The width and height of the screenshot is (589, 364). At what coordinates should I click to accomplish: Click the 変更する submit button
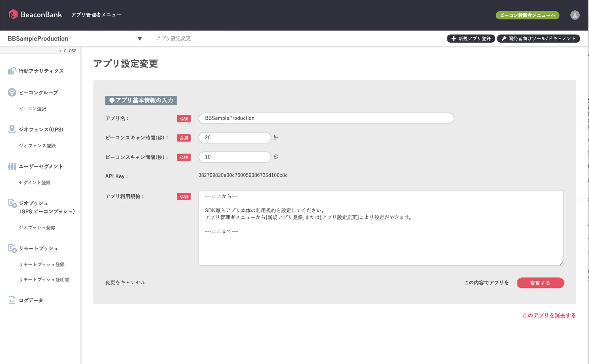pos(540,283)
